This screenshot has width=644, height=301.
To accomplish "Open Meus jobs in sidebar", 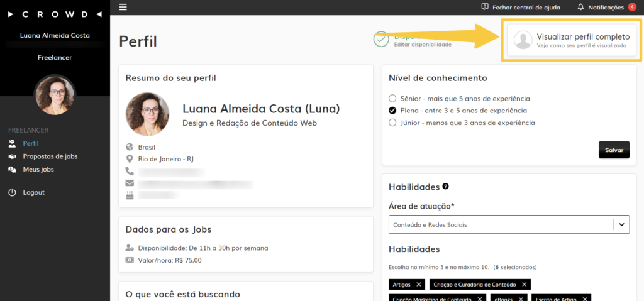I will coord(38,169).
